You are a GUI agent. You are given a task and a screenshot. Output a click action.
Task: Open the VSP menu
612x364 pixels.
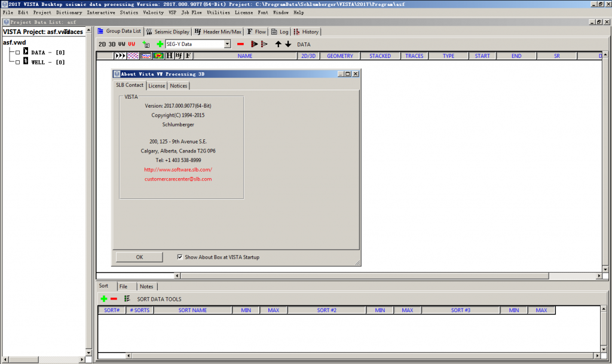[173, 13]
